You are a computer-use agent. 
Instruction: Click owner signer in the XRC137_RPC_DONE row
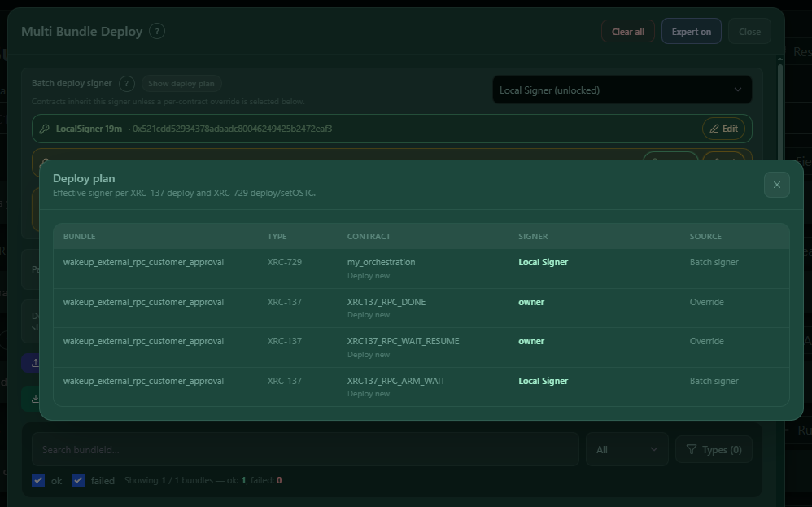click(x=531, y=302)
